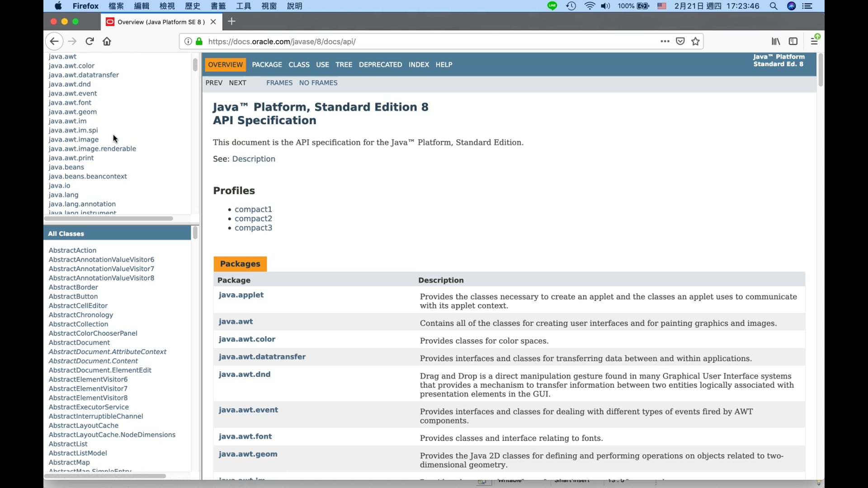Bookmark this page with the star icon
Viewport: 868px width, 488px height.
pyautogui.click(x=695, y=42)
